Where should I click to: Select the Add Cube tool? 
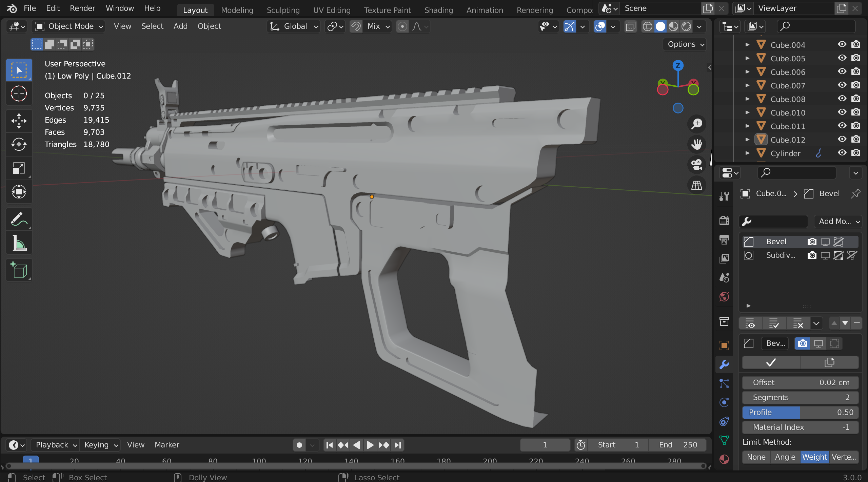(x=19, y=270)
